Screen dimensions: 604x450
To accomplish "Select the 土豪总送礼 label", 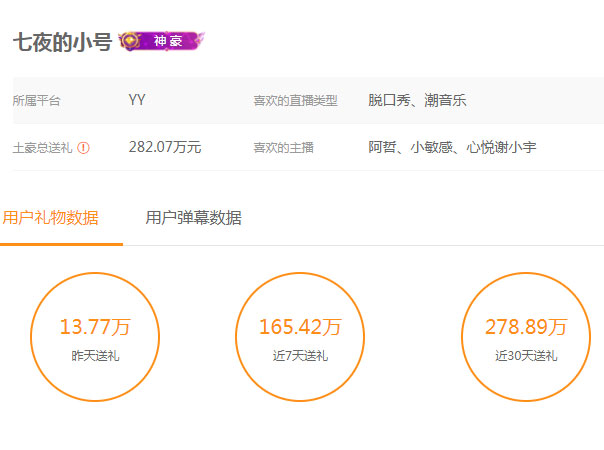I will click(x=42, y=148).
